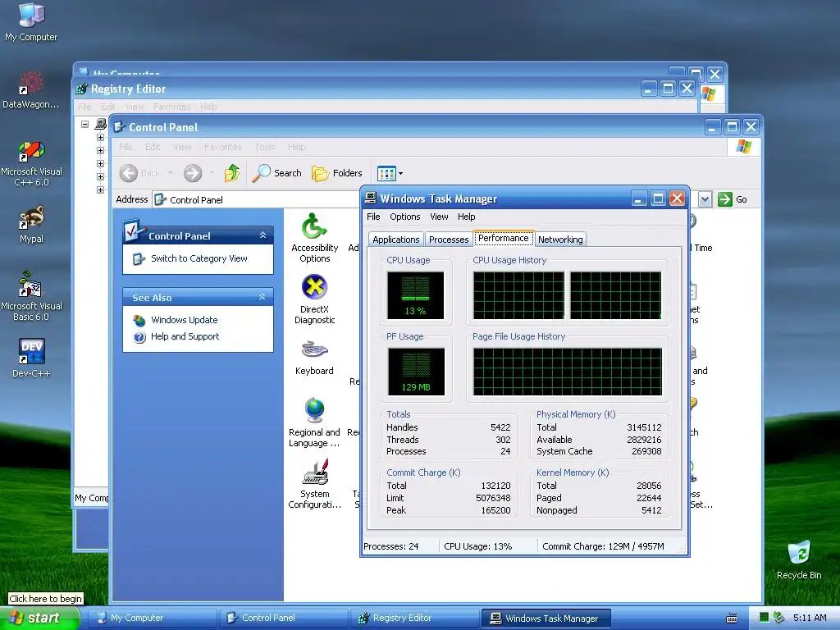Open the My Computer desktop icon
Viewport: 840px width, 630px height.
31,21
